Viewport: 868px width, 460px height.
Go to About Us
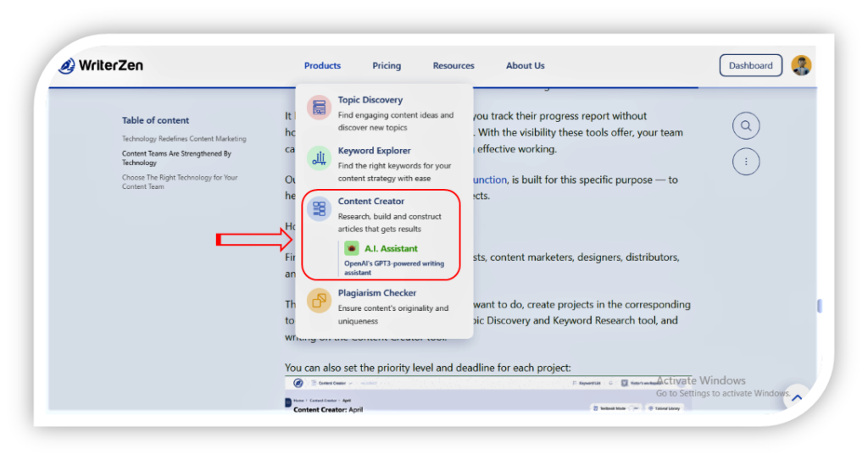[x=525, y=65]
